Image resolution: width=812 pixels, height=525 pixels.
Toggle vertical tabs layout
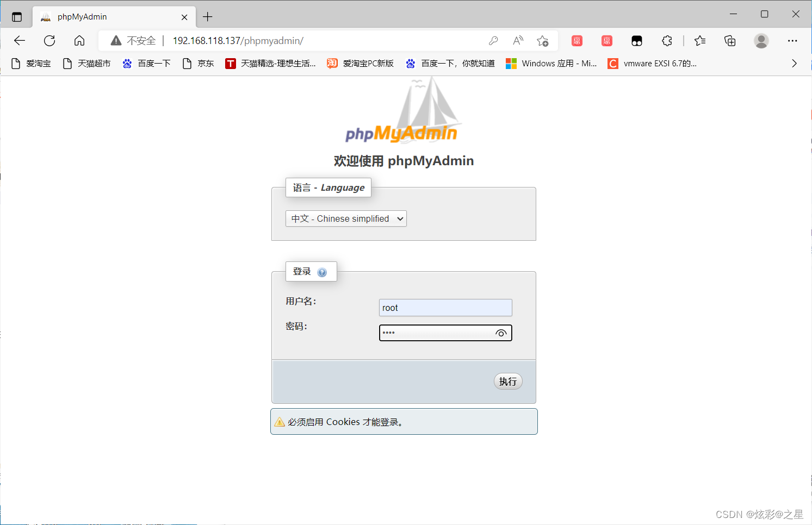click(x=16, y=16)
